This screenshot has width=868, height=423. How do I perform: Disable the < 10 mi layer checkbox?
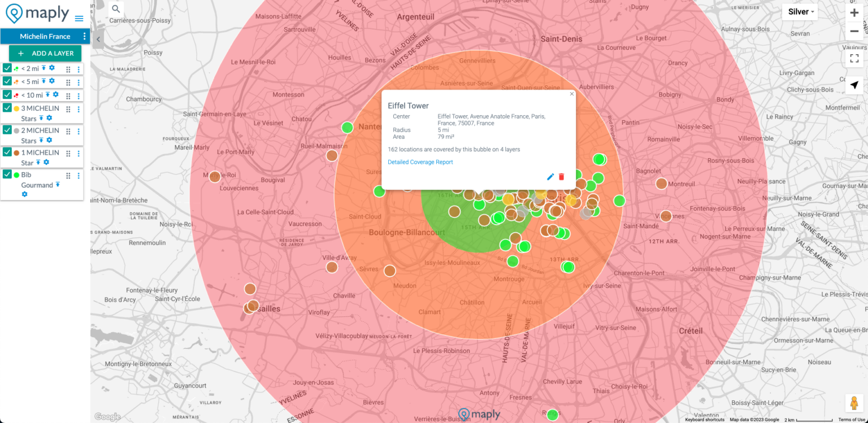pos(7,95)
